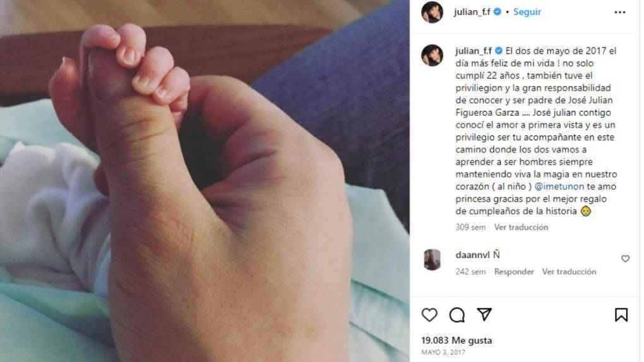Reply to daannvl with Responder
The height and width of the screenshot is (362, 644).
click(514, 271)
